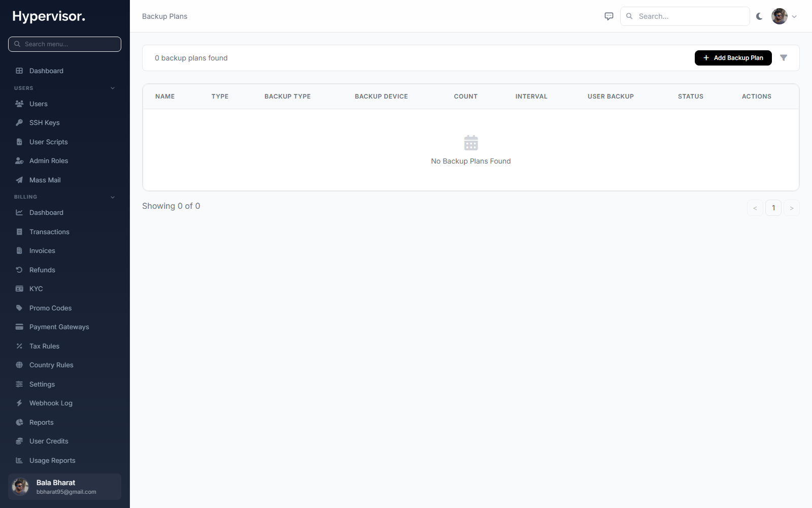Image resolution: width=812 pixels, height=508 pixels.
Task: Click the '0 backup plans found' text
Action: click(191, 58)
